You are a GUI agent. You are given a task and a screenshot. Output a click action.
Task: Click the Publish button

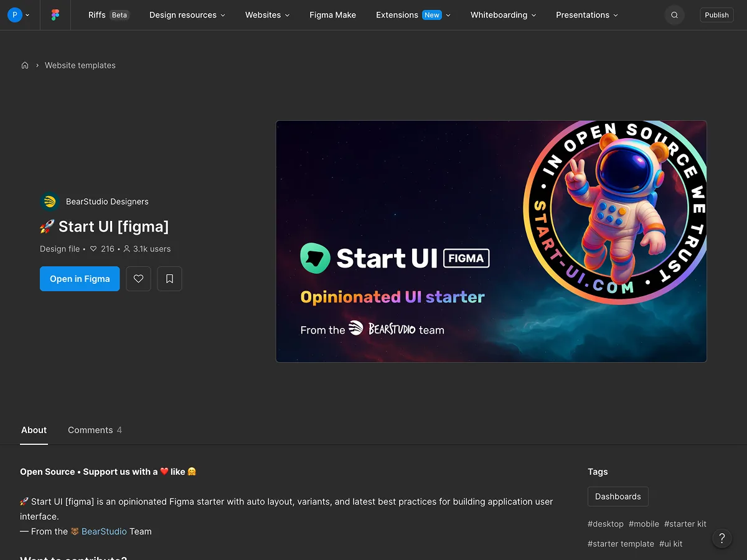point(716,15)
